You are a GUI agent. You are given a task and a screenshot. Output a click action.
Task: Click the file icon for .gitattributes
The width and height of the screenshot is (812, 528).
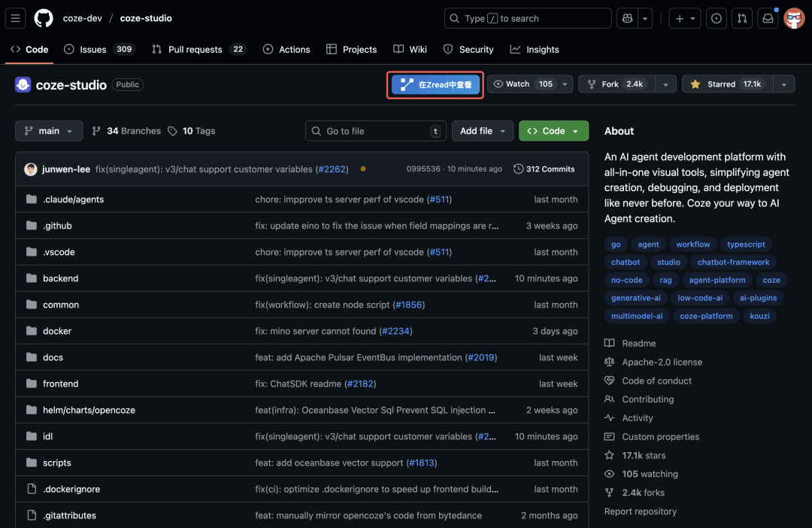coord(32,515)
